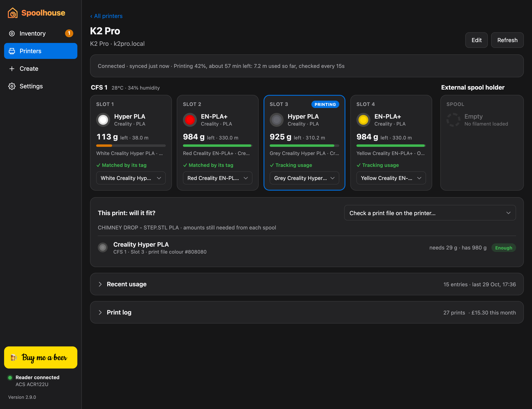Image resolution: width=532 pixels, height=409 pixels.
Task: Click the Buy me a beer button
Action: click(41, 357)
